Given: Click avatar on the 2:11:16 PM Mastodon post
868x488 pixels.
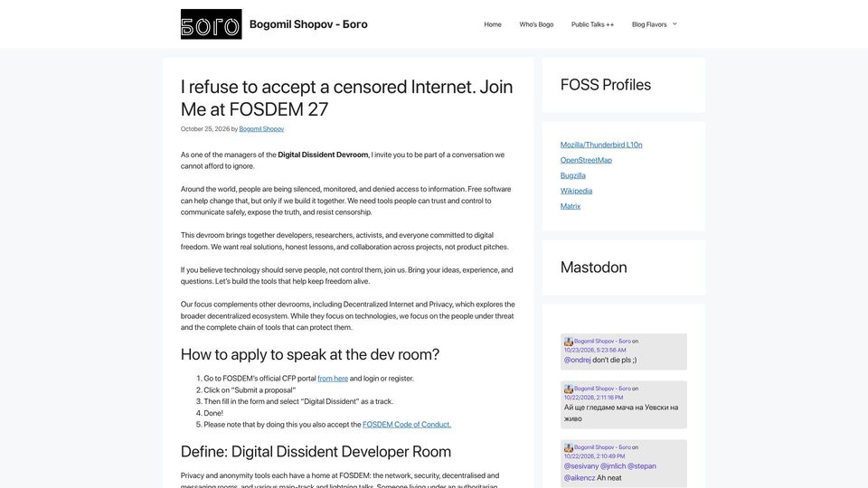Looking at the screenshot, I should pyautogui.click(x=569, y=389).
